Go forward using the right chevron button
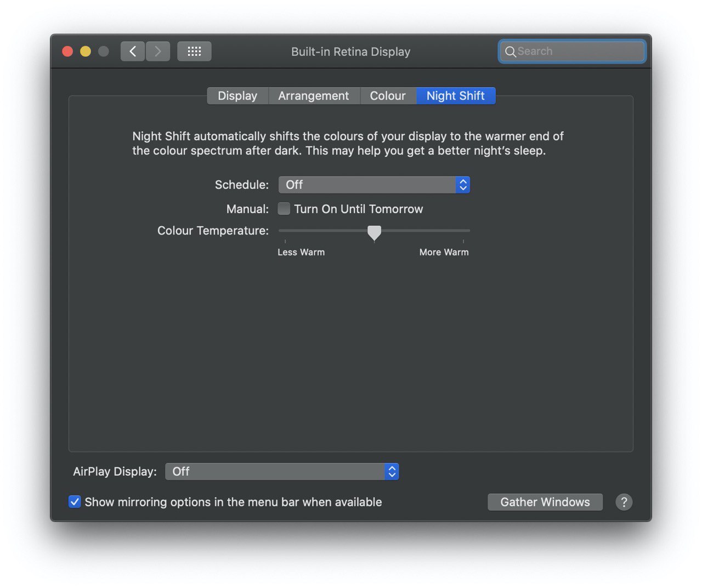Viewport: 702px width, 588px height. [158, 52]
